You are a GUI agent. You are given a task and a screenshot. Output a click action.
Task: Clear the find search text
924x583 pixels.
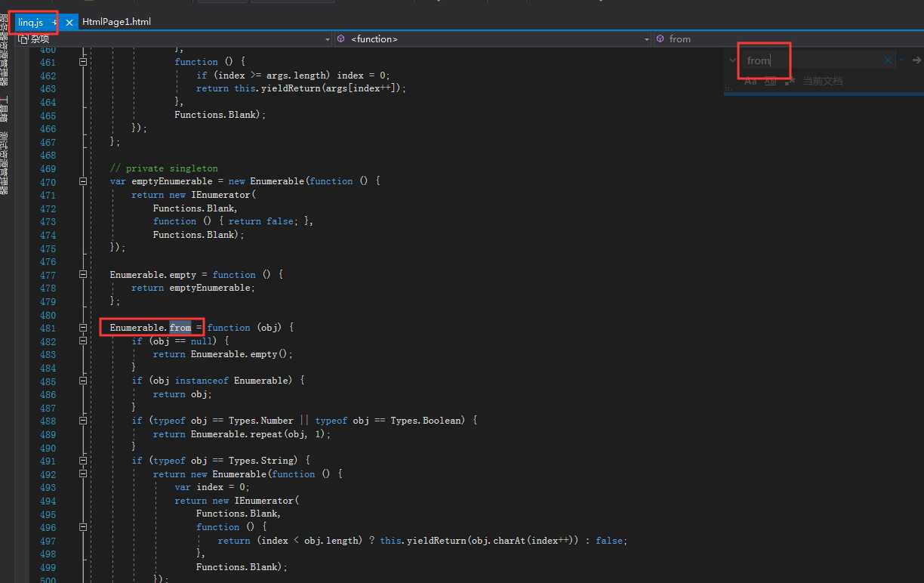889,60
